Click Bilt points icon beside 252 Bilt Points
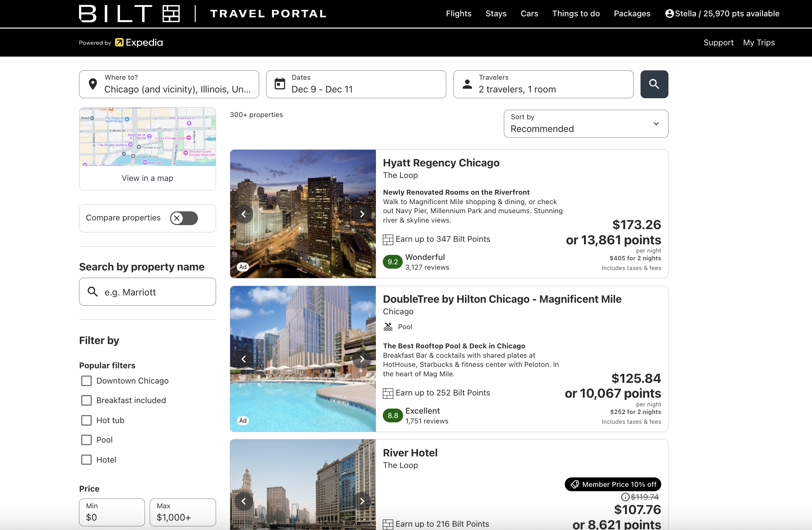The height and width of the screenshot is (530, 812). (388, 393)
